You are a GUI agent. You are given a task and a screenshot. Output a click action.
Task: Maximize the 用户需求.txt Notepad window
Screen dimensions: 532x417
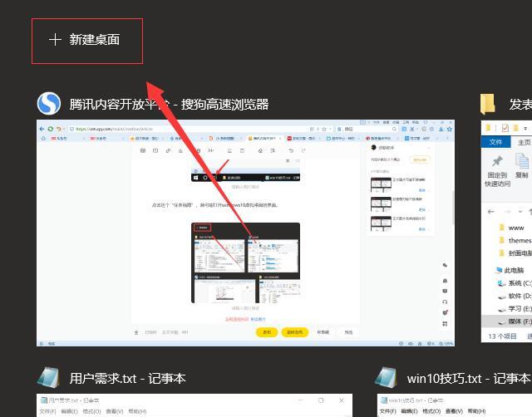pos(321,400)
